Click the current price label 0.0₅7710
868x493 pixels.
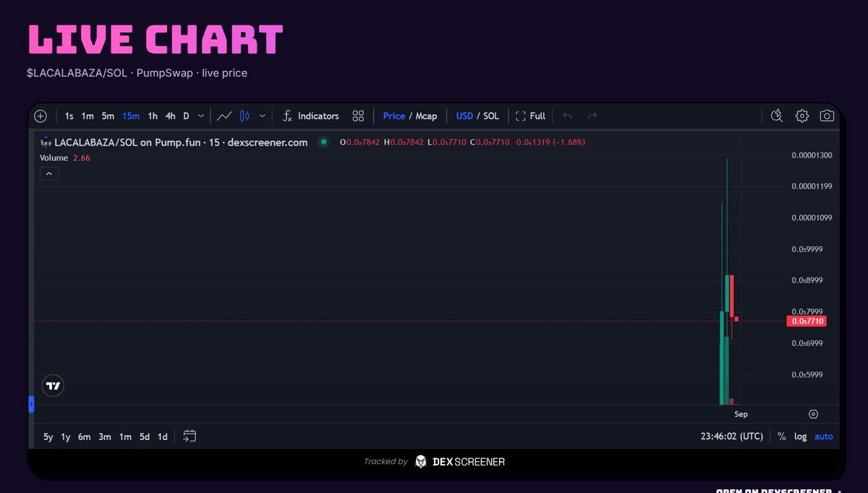coord(806,321)
